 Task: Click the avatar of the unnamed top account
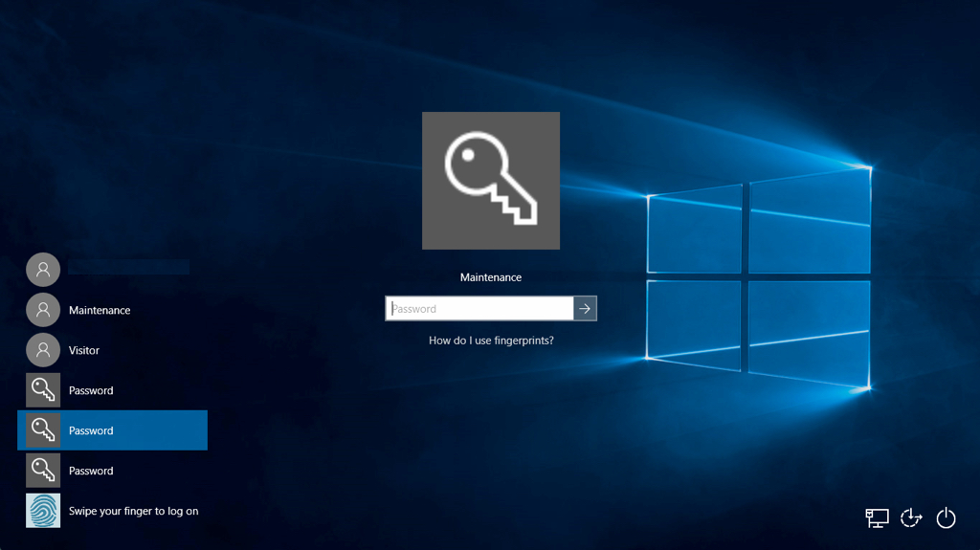pyautogui.click(x=43, y=270)
